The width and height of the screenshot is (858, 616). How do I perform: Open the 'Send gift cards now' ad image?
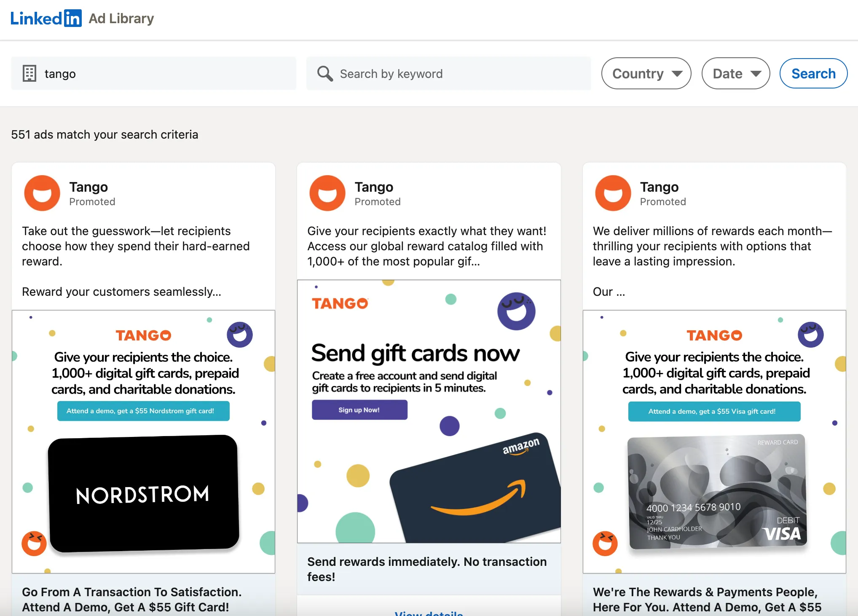(429, 411)
